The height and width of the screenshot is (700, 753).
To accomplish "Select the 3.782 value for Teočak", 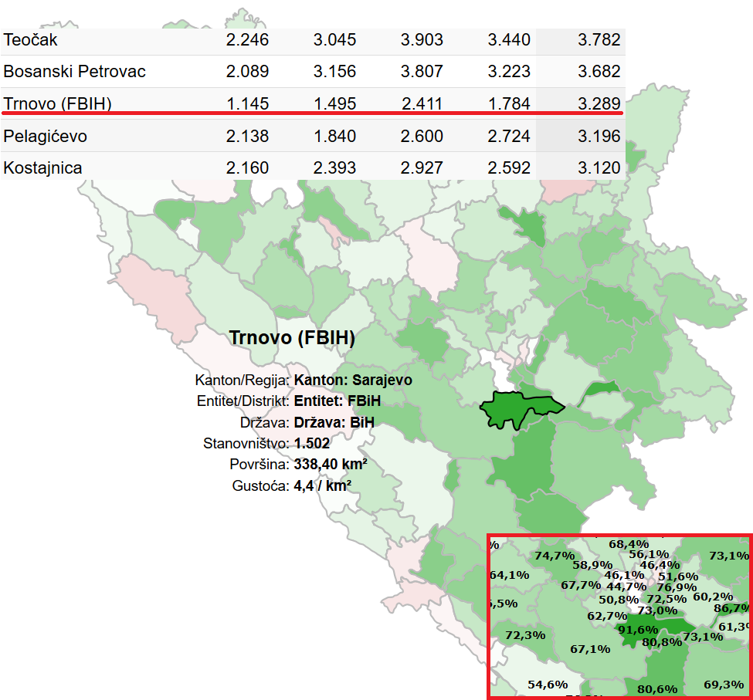I will point(599,39).
